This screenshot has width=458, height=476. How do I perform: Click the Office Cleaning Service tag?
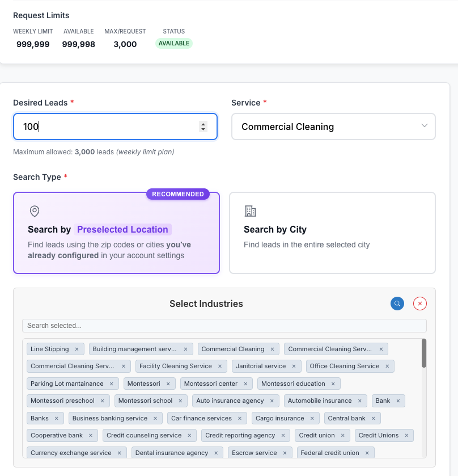coord(344,366)
